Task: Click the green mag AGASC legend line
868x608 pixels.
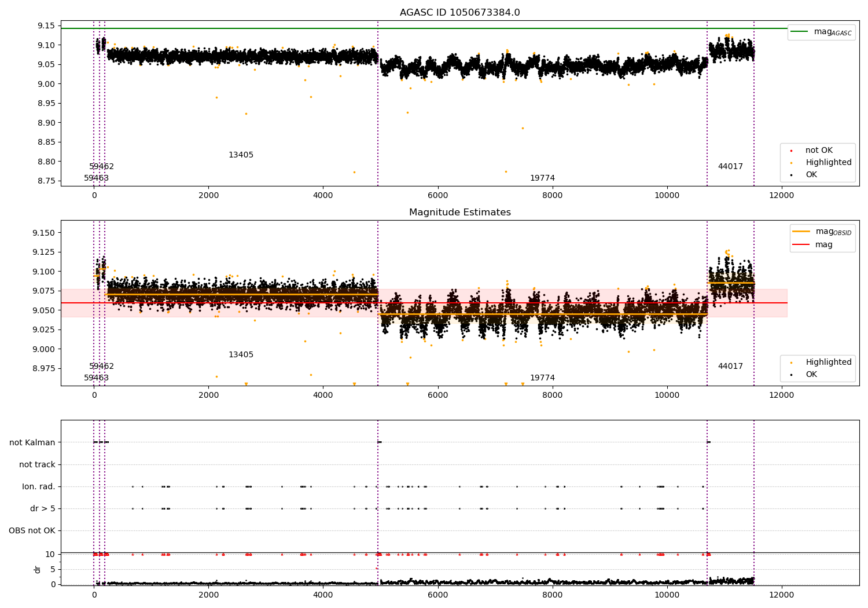Action: (799, 32)
